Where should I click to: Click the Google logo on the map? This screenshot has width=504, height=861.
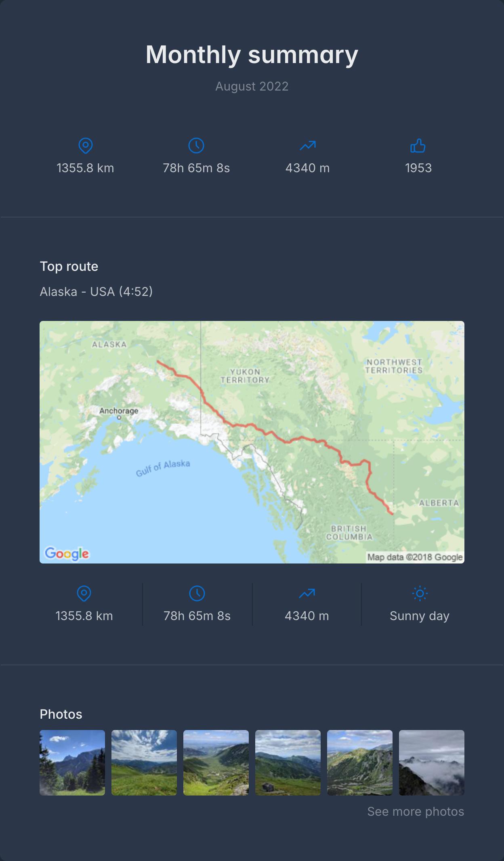[x=67, y=553]
